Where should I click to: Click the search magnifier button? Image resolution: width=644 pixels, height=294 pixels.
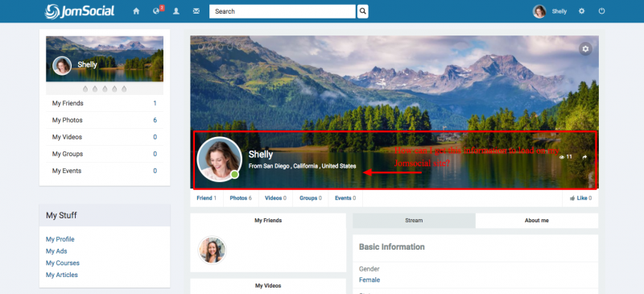(363, 11)
